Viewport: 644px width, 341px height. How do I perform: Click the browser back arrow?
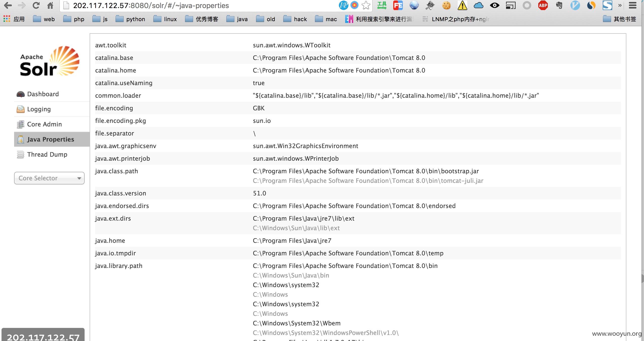pos(8,5)
